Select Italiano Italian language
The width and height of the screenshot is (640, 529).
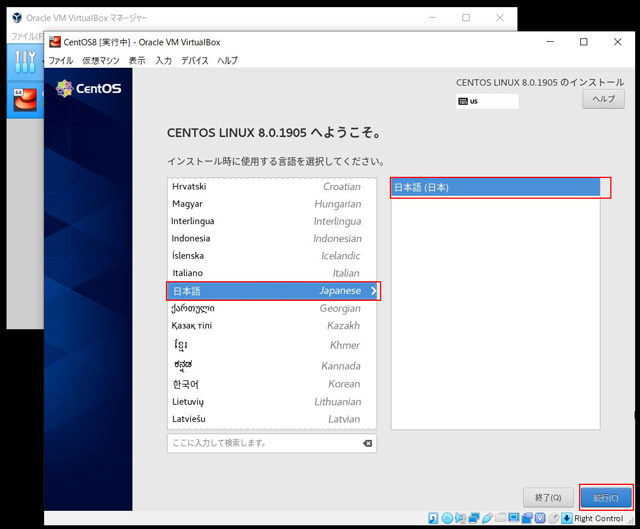pos(272,273)
